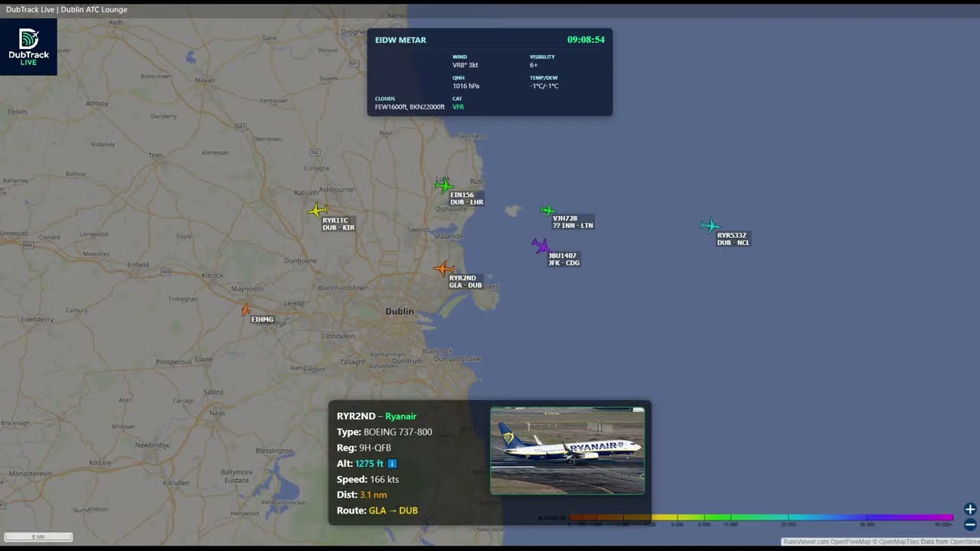Select the green VJH728 aircraft icon
The width and height of the screenshot is (980, 551).
pyautogui.click(x=547, y=210)
